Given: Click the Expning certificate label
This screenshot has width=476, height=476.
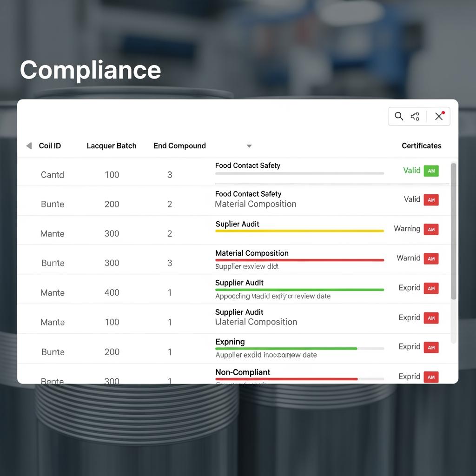Looking at the screenshot, I should point(230,342).
